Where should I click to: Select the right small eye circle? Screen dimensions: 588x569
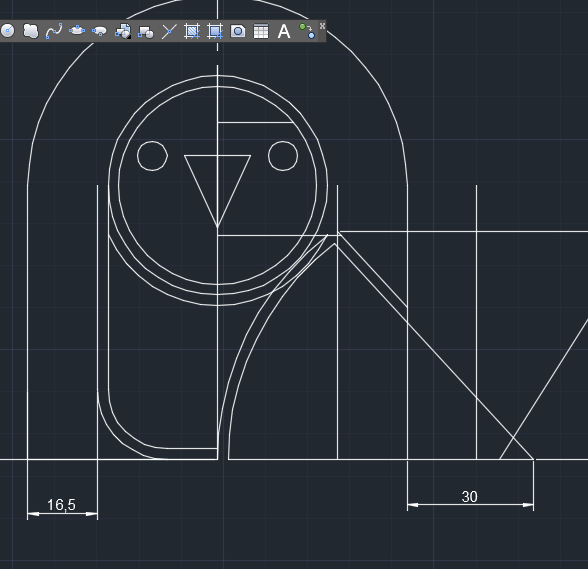click(283, 156)
